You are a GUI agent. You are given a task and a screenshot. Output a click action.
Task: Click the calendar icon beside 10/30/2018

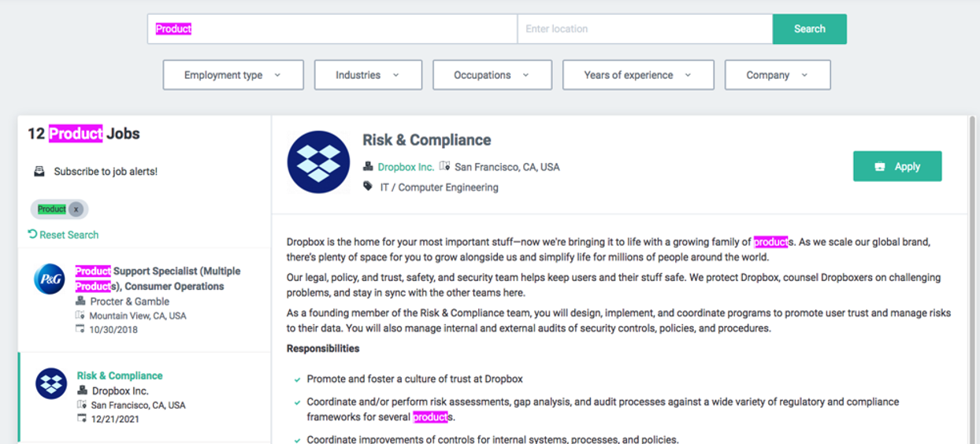(x=80, y=329)
